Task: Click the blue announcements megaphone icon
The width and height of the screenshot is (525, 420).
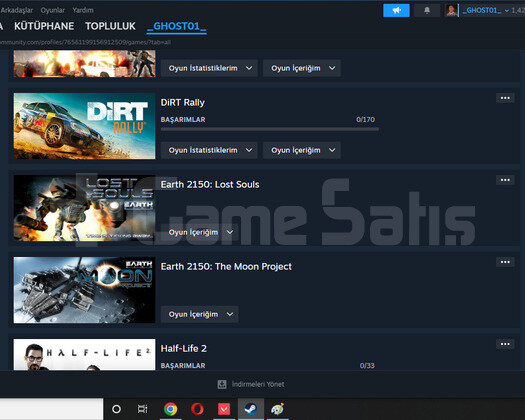Action: click(396, 10)
